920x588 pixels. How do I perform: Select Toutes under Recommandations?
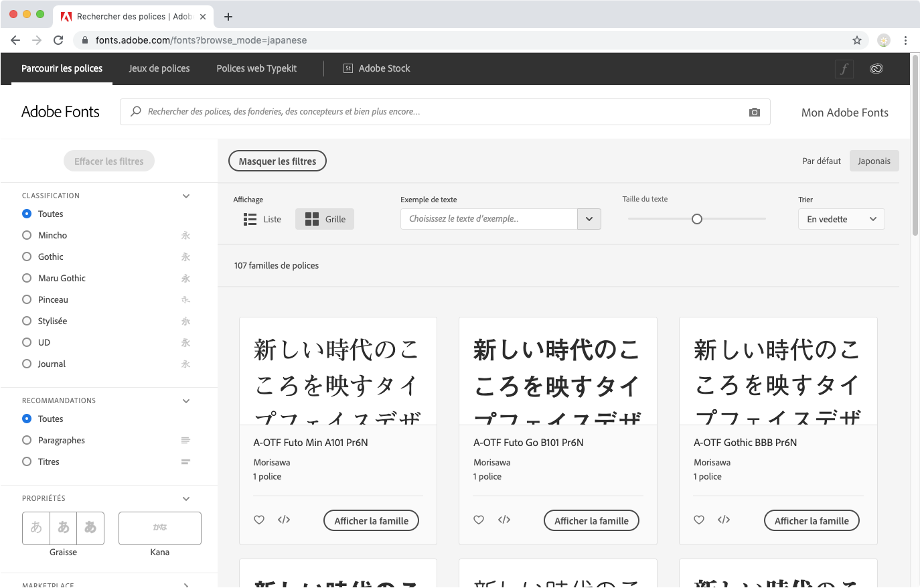27,419
